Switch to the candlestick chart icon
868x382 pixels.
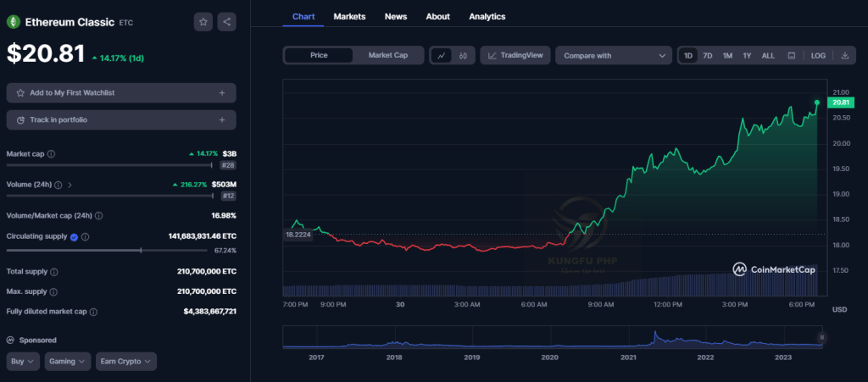464,55
